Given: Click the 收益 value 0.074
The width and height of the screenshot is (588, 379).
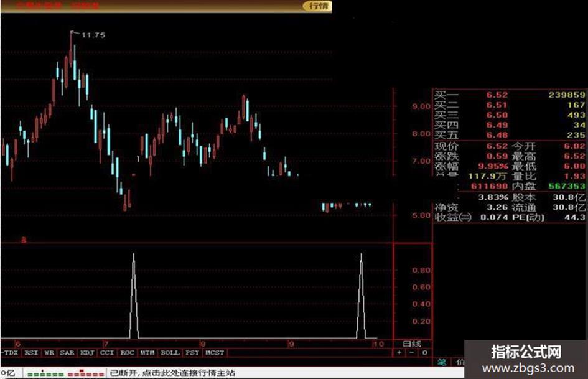Looking at the screenshot, I should pyautogui.click(x=494, y=217).
